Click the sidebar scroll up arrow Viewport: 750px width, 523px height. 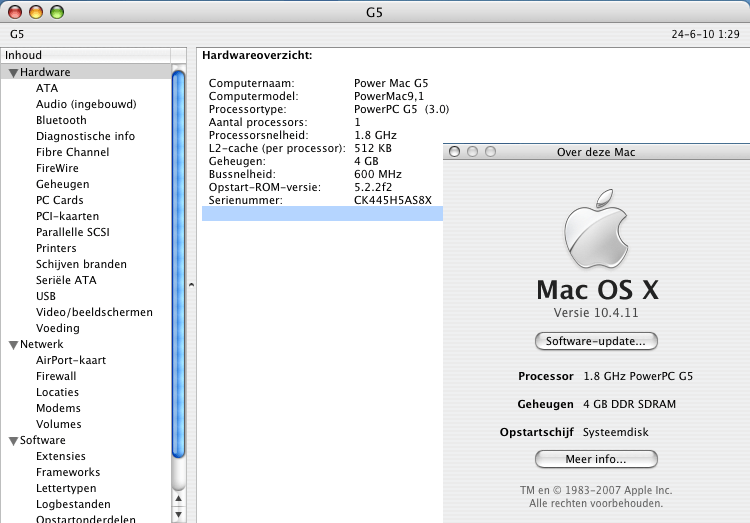[x=178, y=499]
